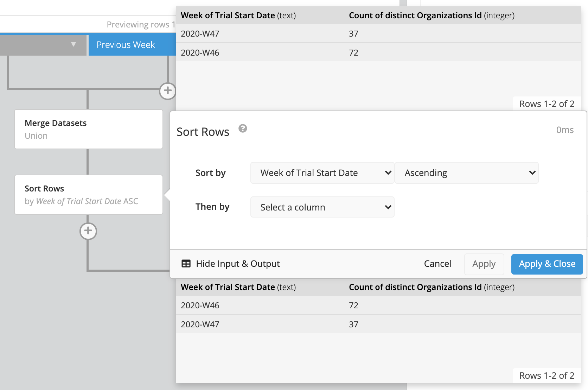Click Rows 1-2 of 2 in input table

pos(547,104)
